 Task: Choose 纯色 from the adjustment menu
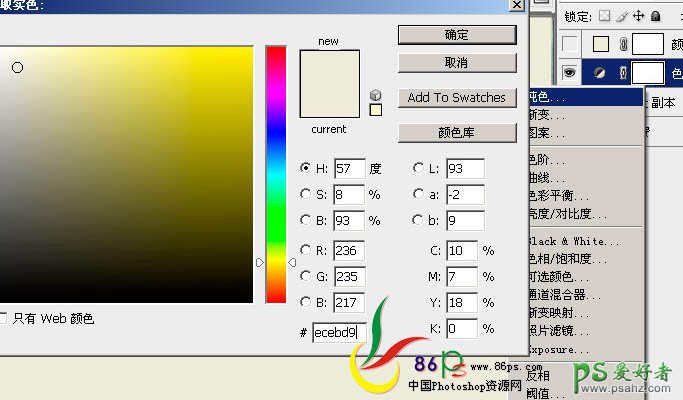tap(546, 98)
